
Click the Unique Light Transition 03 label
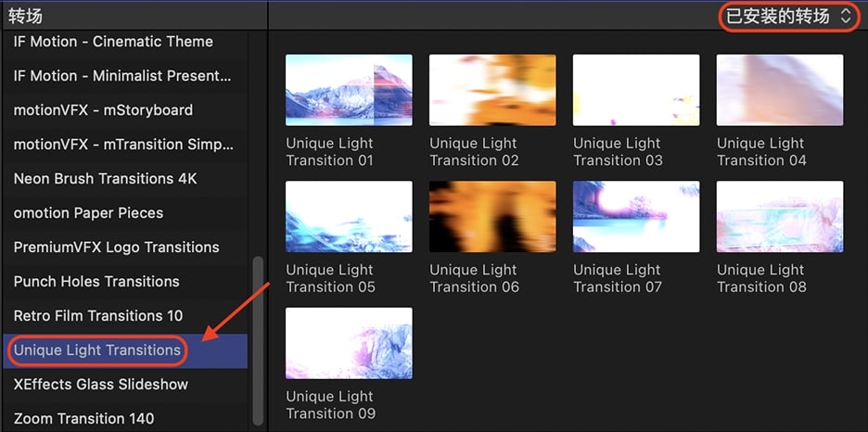(x=618, y=151)
